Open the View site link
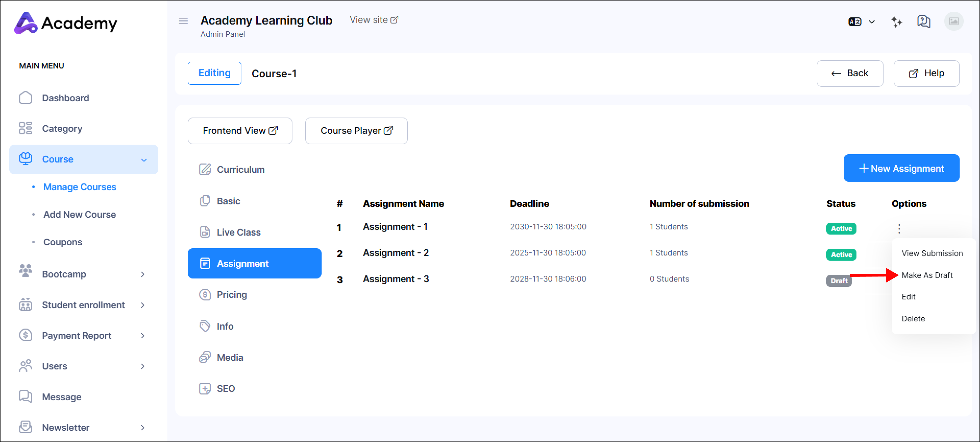Screen dimensions: 980x442 (x=374, y=20)
